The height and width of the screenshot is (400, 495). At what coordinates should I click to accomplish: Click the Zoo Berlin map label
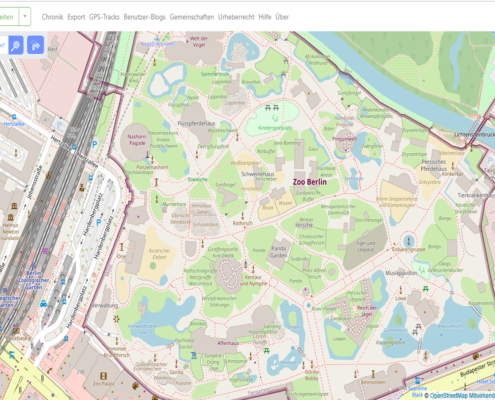click(x=310, y=182)
